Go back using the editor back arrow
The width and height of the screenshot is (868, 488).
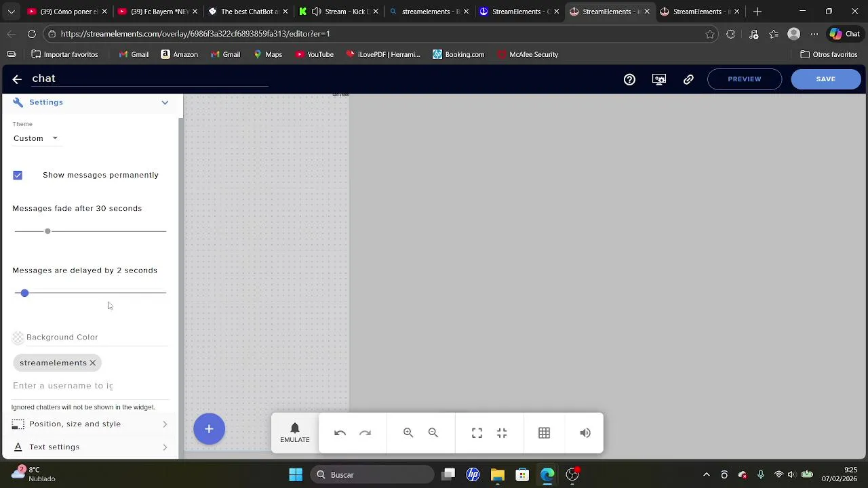17,79
